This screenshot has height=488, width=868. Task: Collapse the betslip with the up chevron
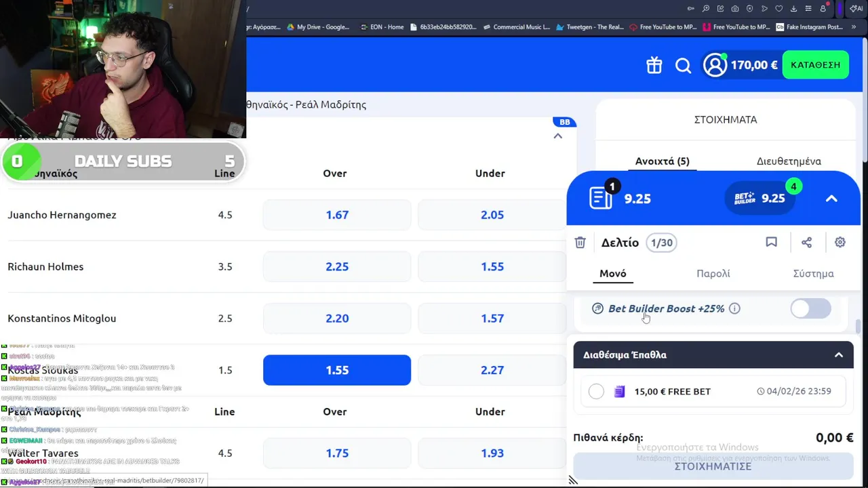pos(831,199)
